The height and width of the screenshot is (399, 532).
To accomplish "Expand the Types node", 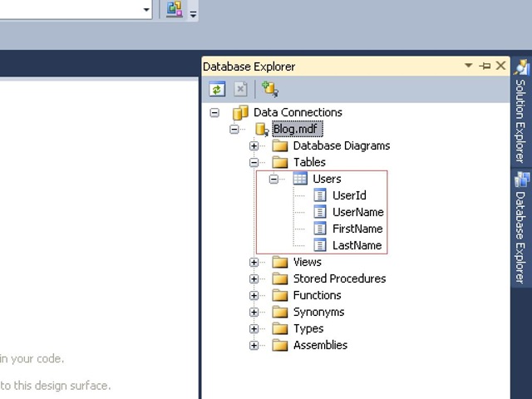I will 254,329.
